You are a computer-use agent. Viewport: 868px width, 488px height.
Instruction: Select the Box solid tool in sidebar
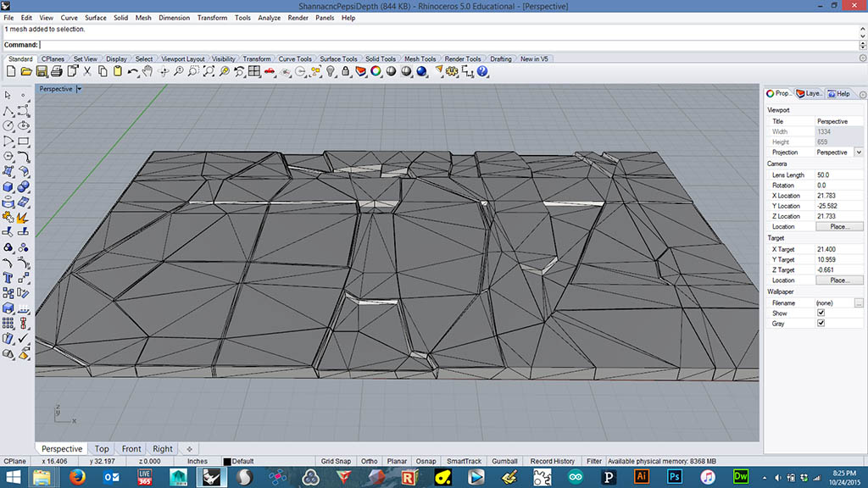point(8,186)
